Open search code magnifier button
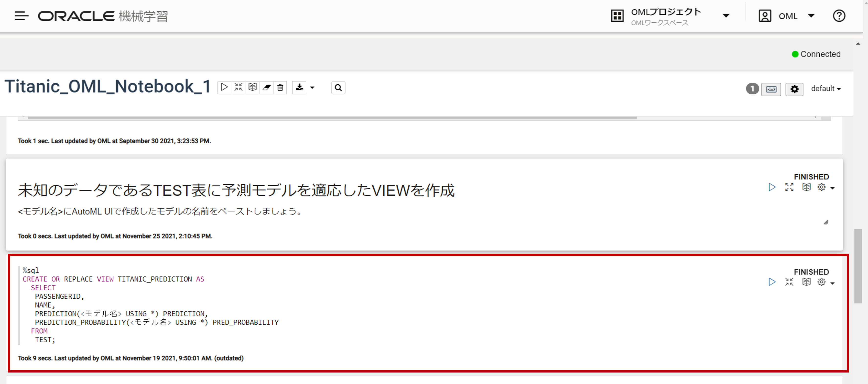The height and width of the screenshot is (384, 868). tap(338, 88)
